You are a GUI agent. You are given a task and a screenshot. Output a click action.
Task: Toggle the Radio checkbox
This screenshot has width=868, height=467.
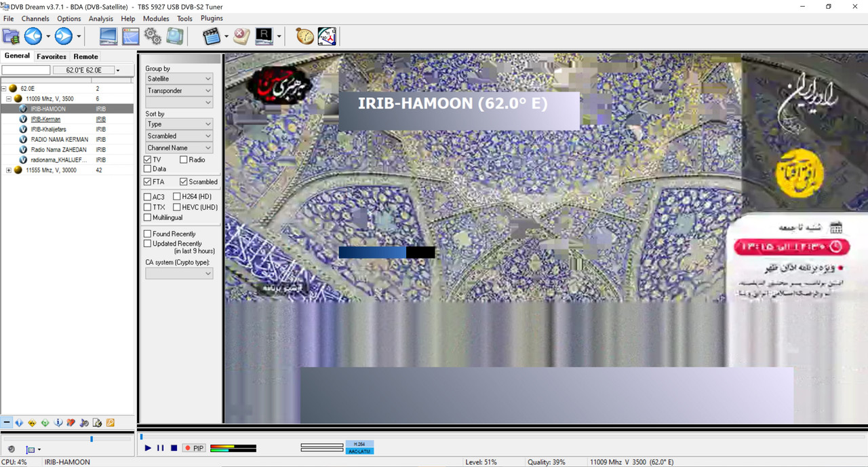(183, 160)
